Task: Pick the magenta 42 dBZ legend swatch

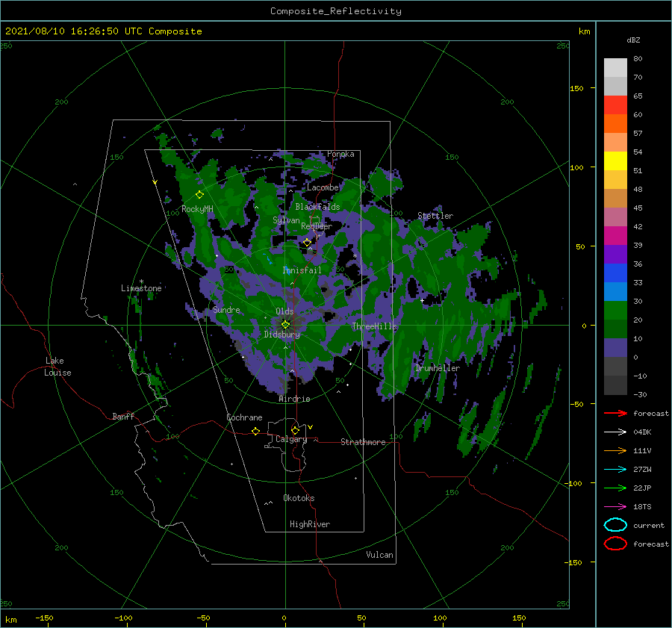Action: (x=615, y=235)
